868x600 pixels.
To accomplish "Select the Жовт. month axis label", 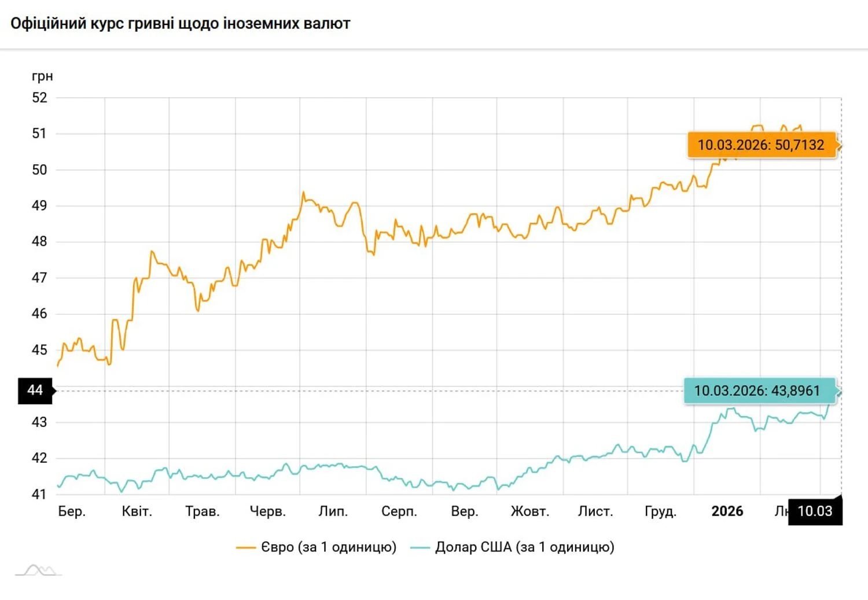I will coord(529,511).
